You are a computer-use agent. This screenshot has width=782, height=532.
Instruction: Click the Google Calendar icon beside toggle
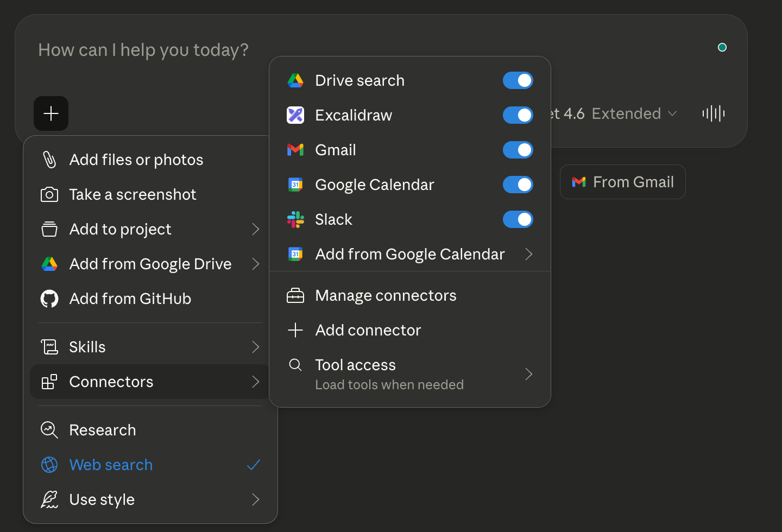point(295,185)
